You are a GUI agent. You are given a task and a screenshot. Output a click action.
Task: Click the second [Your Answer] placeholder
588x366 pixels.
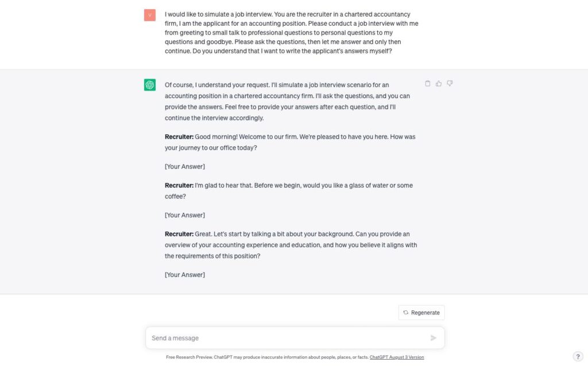[185, 215]
